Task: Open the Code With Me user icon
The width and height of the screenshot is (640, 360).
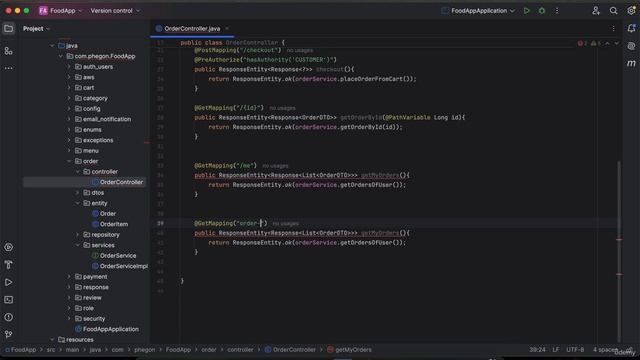Action: (596, 11)
